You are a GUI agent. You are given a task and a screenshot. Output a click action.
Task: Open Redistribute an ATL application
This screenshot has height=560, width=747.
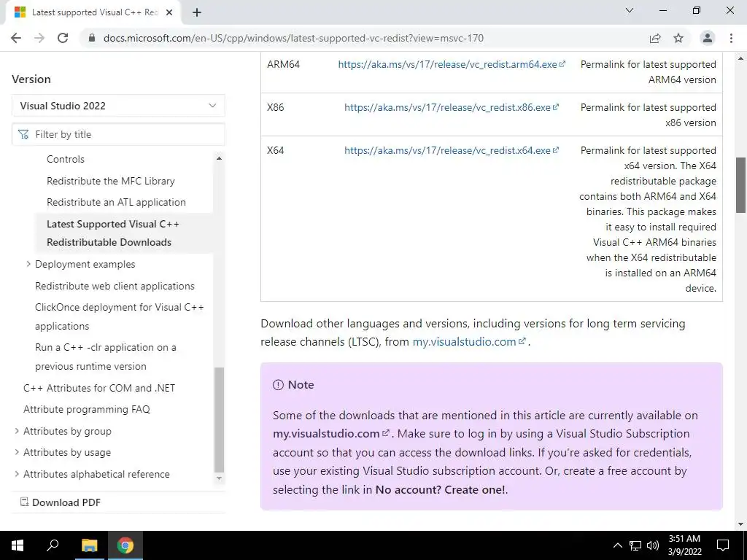pos(116,202)
